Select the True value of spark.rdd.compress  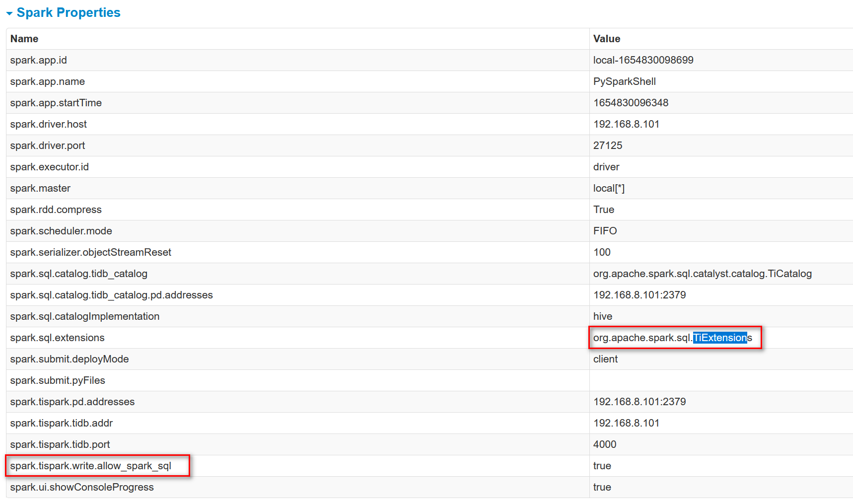coord(604,210)
